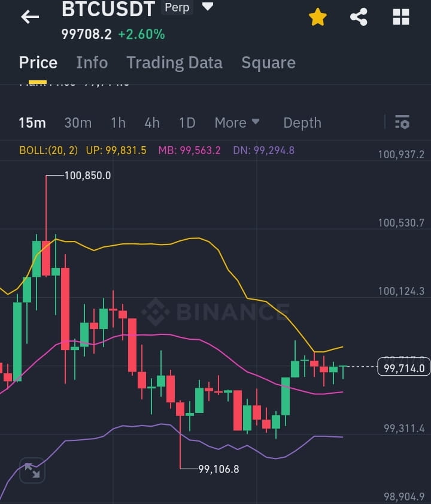Tap the BTCUSDT symbol title
Image resolution: width=431 pixels, height=504 pixels.
[108, 9]
